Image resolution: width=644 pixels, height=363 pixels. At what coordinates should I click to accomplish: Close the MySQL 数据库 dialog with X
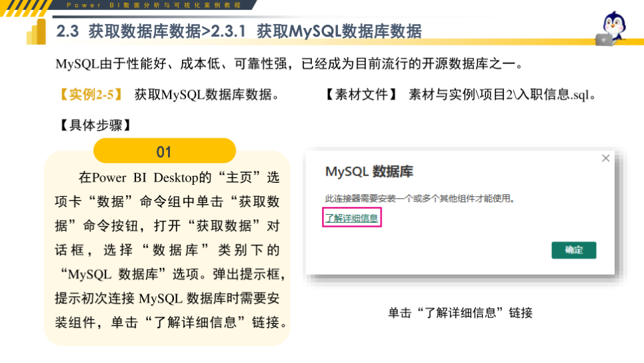[605, 158]
